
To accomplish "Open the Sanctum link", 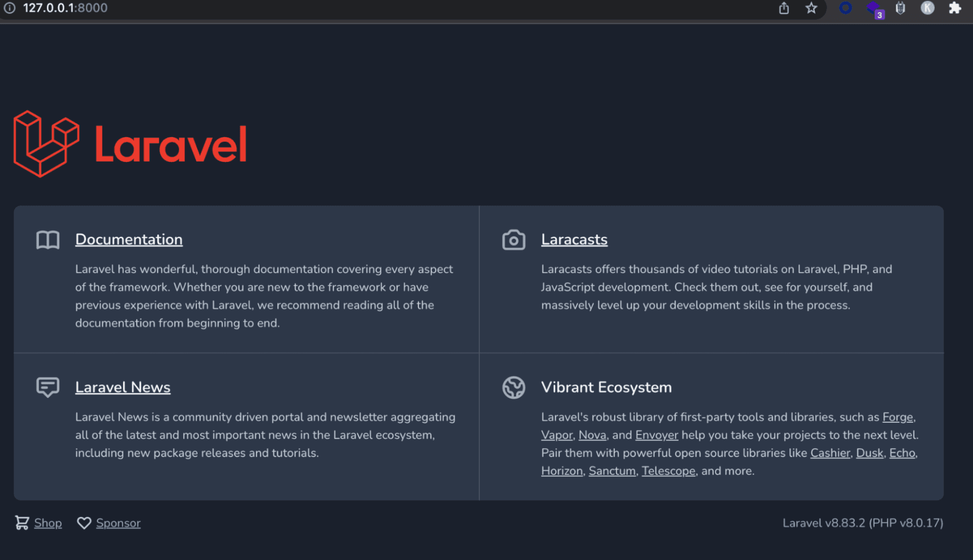I will (x=612, y=471).
